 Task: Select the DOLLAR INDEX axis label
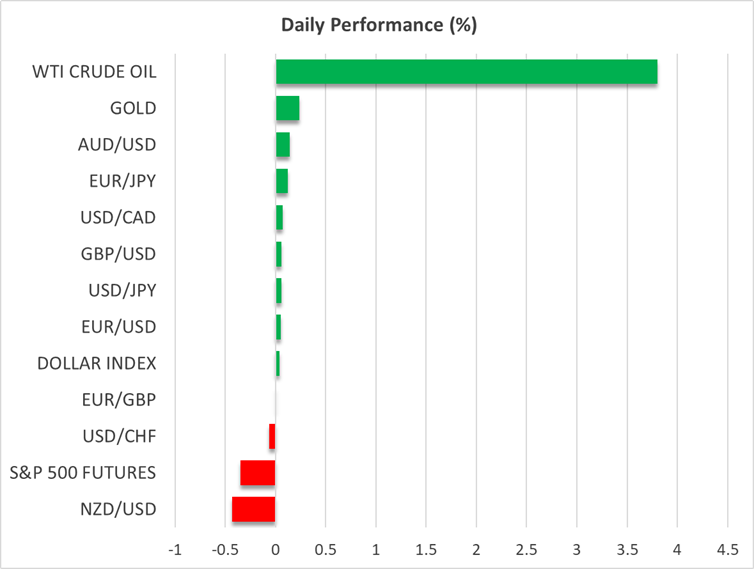pos(96,363)
